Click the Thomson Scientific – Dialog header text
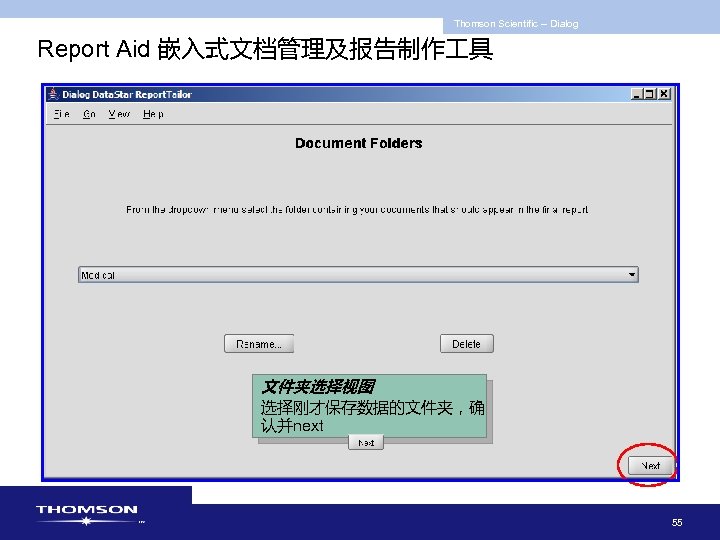This screenshot has width=720, height=540. tap(516, 24)
